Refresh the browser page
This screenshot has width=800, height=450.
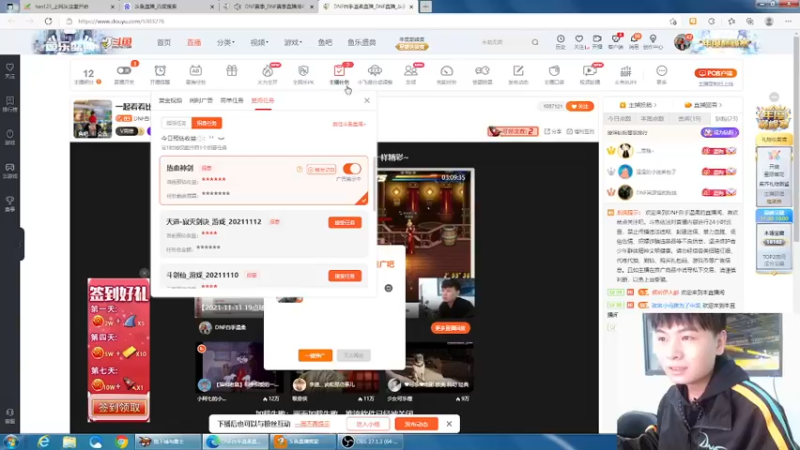tap(48, 21)
